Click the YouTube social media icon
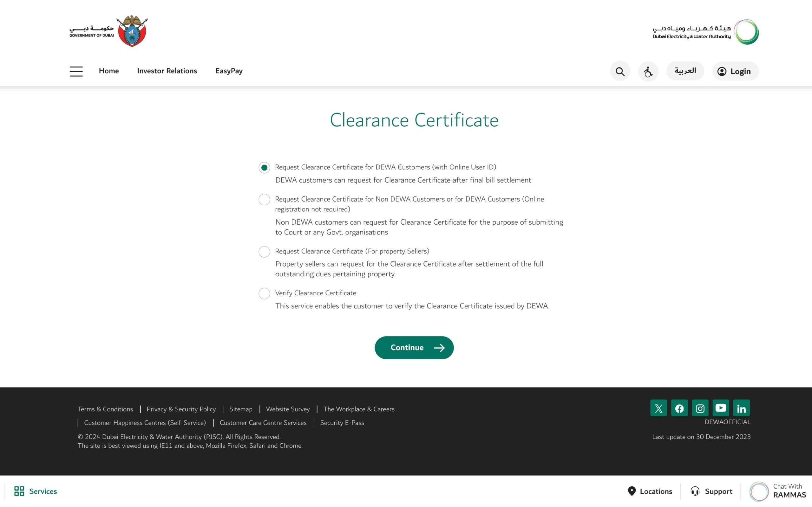Screen dimensions: 812x507 (721, 408)
